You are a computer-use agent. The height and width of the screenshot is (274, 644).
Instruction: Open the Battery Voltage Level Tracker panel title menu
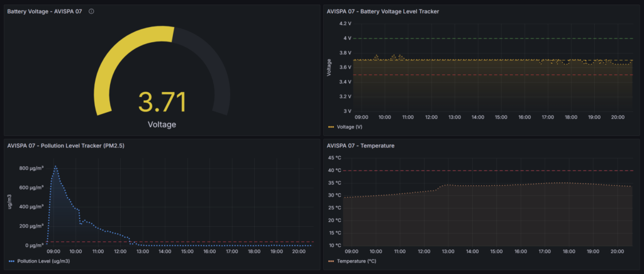coord(382,11)
